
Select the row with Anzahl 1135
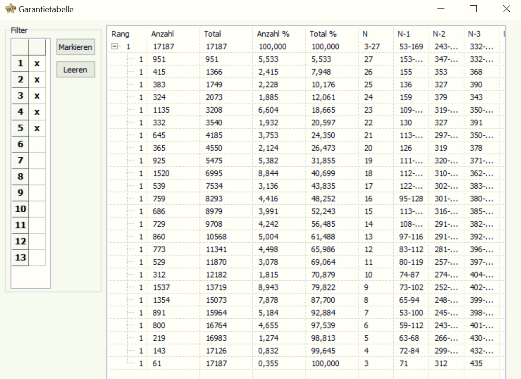[x=305, y=110]
